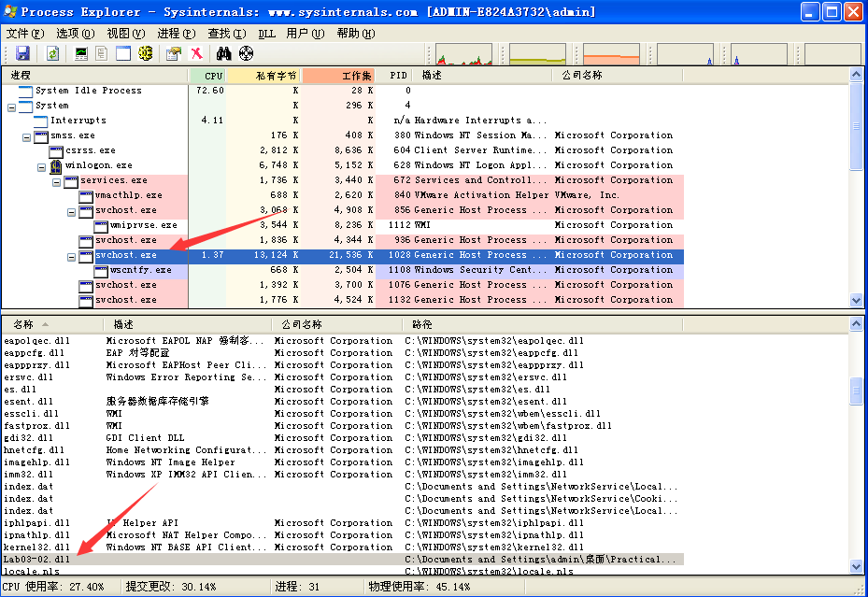
Task: Open the CPU usage history mini graph
Action: click(x=463, y=54)
